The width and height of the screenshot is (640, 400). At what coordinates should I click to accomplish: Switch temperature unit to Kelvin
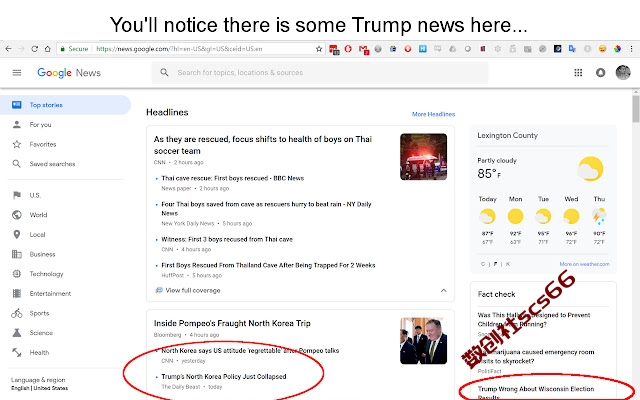tap(508, 264)
